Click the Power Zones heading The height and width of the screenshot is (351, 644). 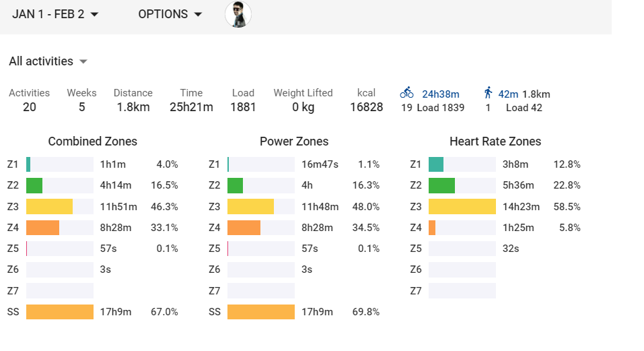(294, 141)
